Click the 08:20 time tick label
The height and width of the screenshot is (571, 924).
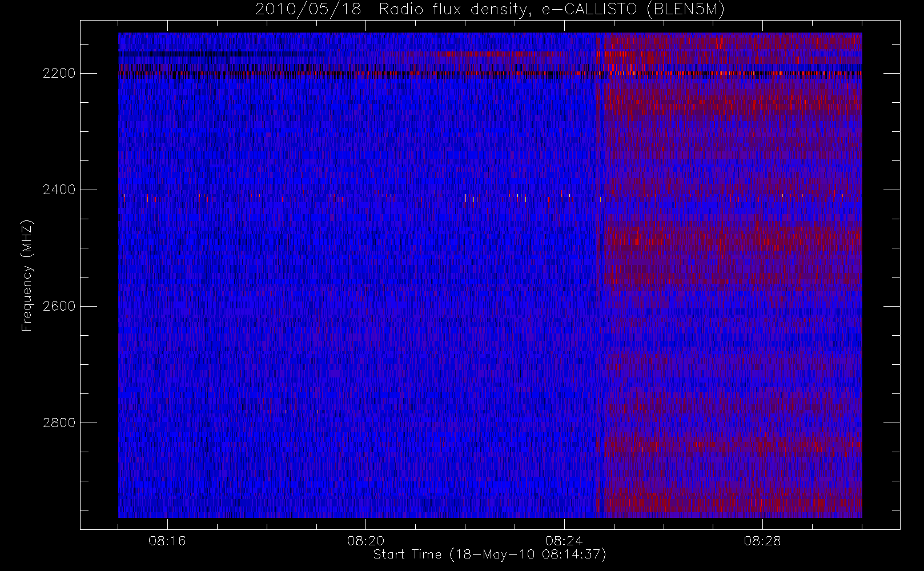(x=365, y=541)
